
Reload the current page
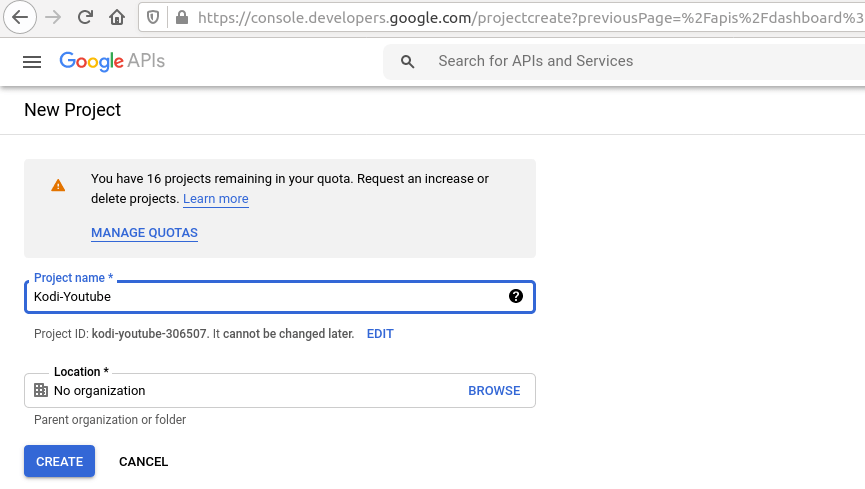click(85, 17)
